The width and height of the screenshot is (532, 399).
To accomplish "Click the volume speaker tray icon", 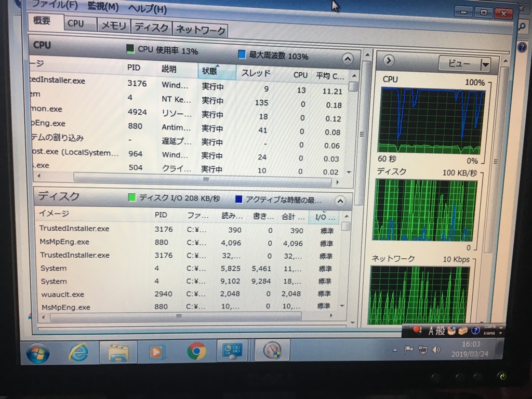I will [436, 350].
